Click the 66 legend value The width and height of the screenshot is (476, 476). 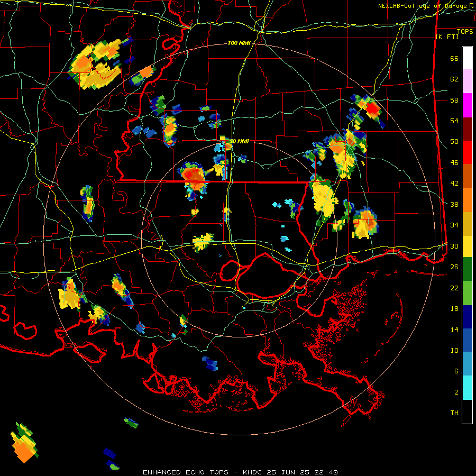pos(454,58)
